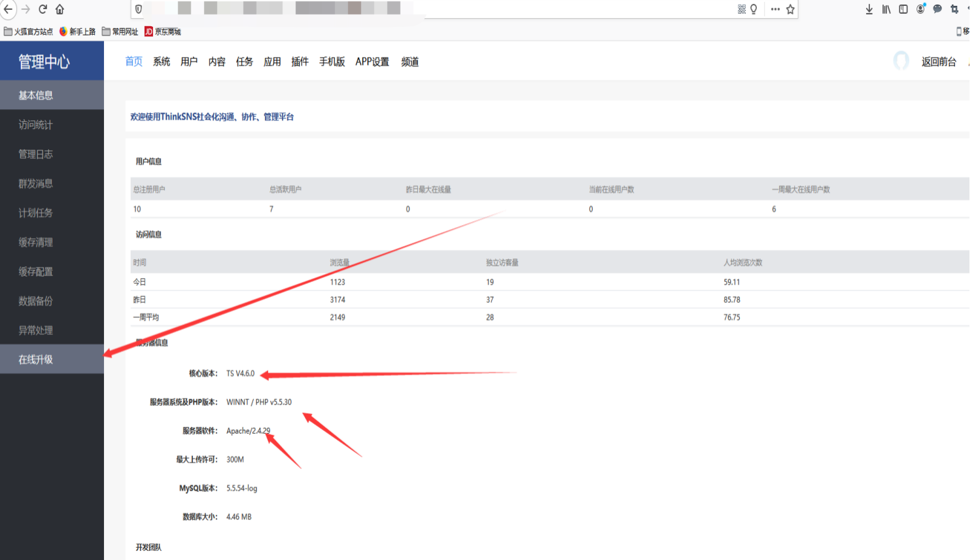The width and height of the screenshot is (976, 560).
Task: Click the 300M max upload value
Action: click(235, 460)
